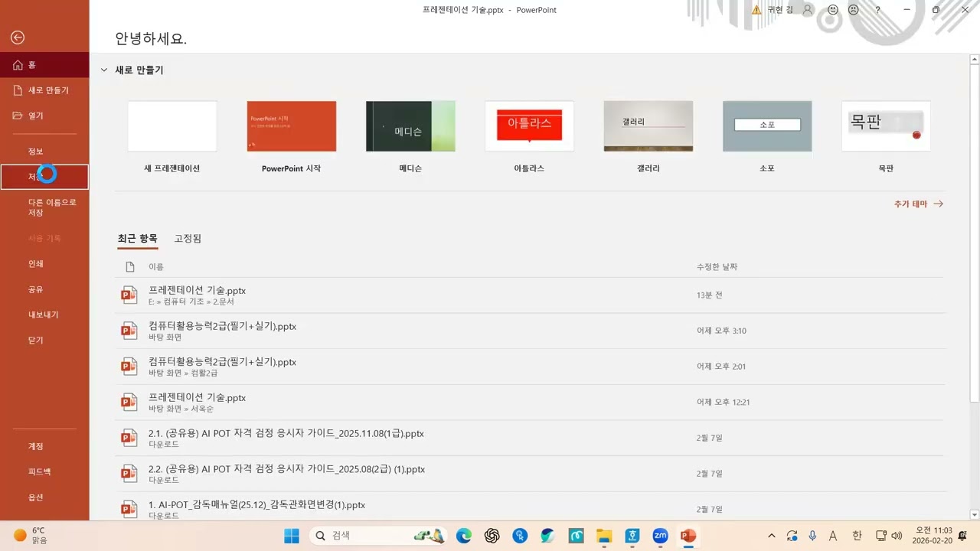Screen dimensions: 980x551
Task: Choose 다른 이름으로 저장
Action: pyautogui.click(x=44, y=207)
